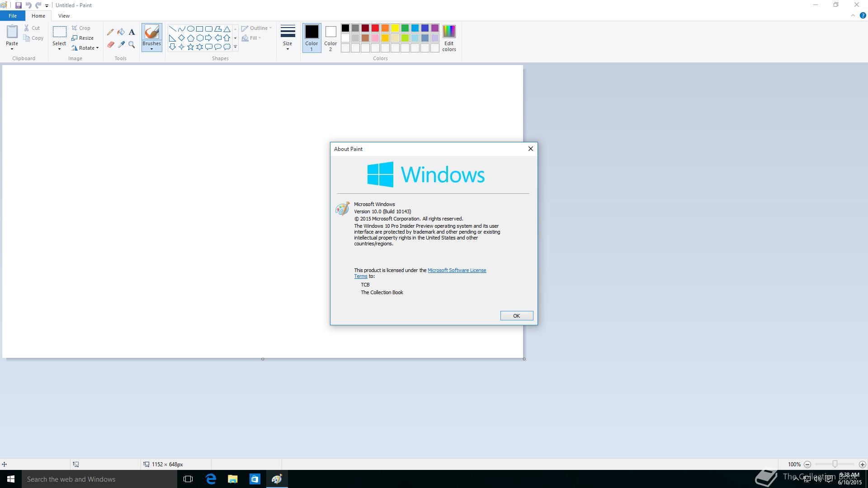The image size is (868, 488).
Task: Choose the Oval shape
Action: (190, 29)
